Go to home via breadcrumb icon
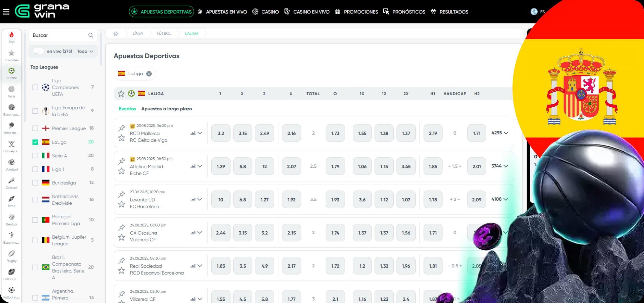This screenshot has width=644, height=303. (116, 33)
